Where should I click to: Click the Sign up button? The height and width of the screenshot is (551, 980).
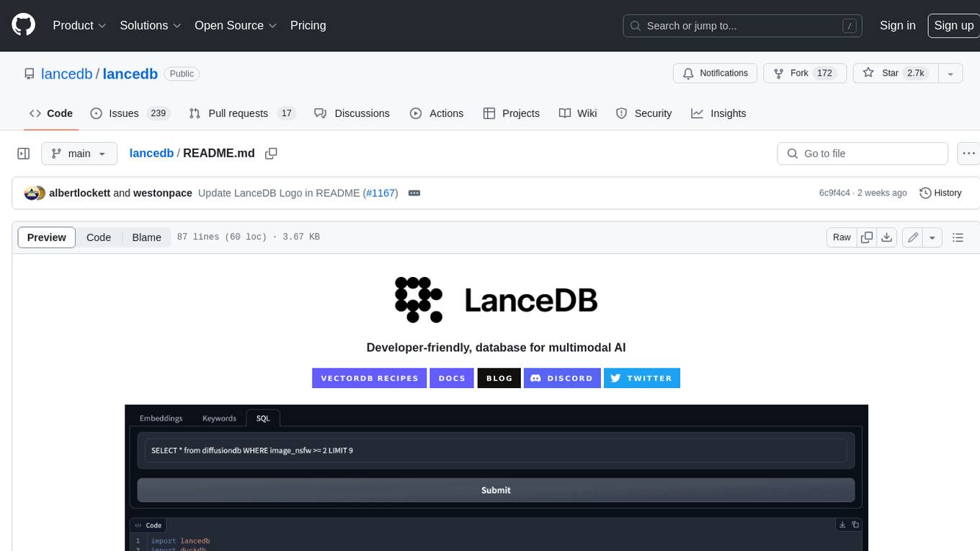click(x=953, y=25)
